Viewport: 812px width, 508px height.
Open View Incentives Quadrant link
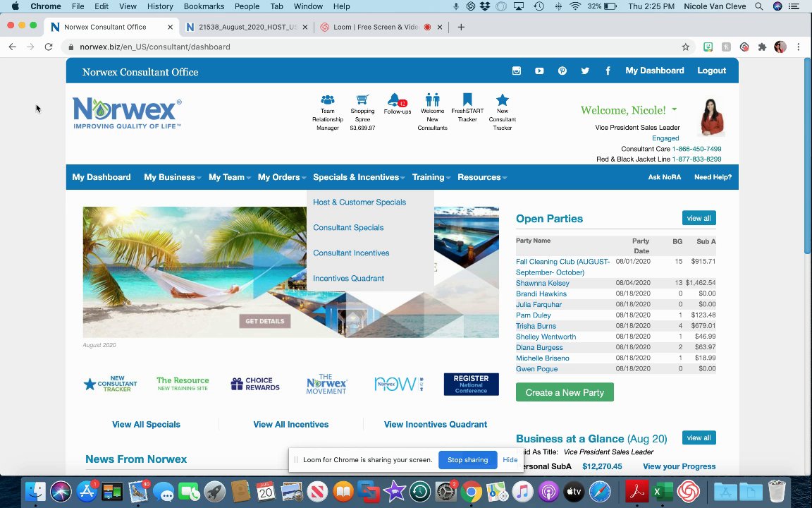pos(436,425)
